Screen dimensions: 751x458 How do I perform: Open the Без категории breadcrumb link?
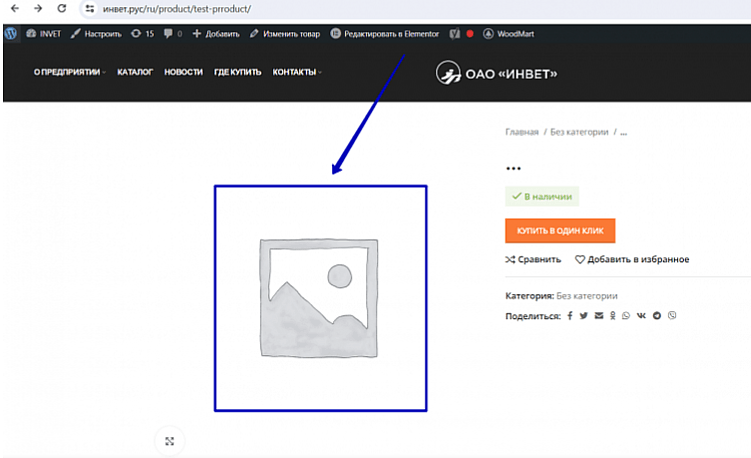click(x=579, y=132)
